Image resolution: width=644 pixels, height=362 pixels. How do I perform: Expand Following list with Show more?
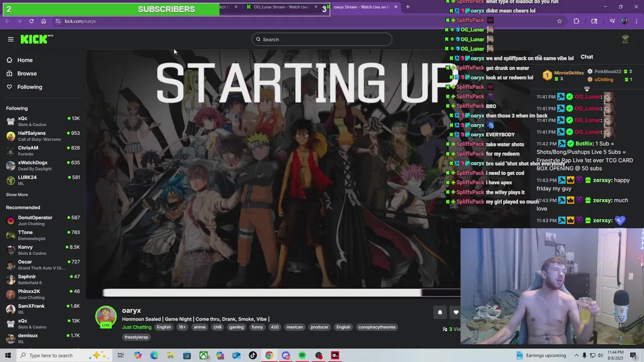(x=17, y=195)
